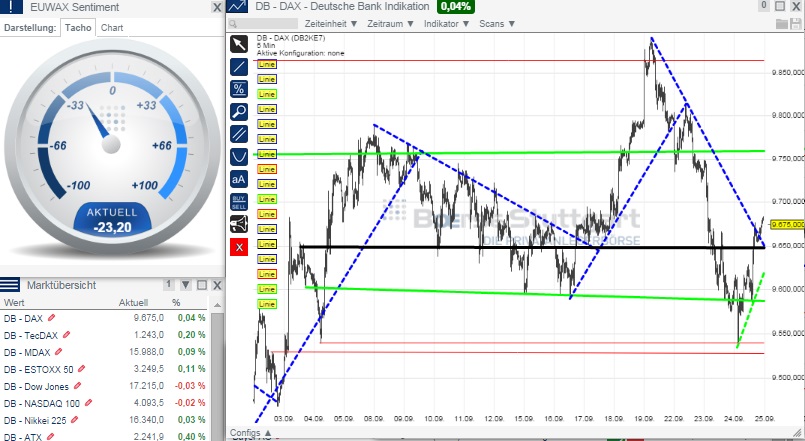
Task: Click the 17.215,0 Dow Jones value
Action: pos(146,386)
